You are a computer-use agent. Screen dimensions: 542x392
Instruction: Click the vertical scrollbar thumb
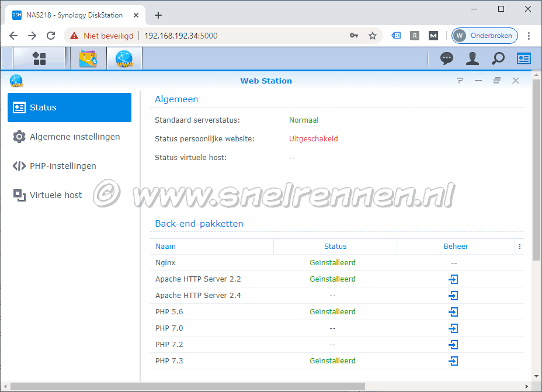[x=536, y=169]
